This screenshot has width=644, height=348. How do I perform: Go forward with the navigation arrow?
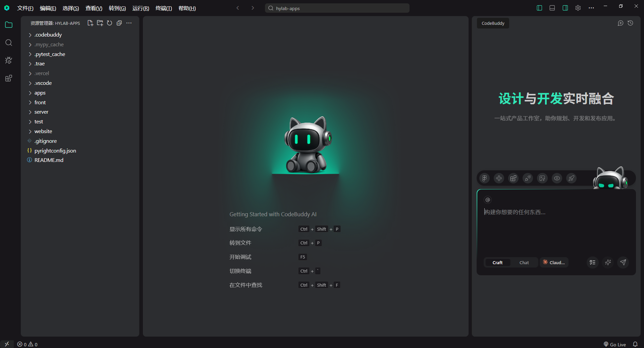[253, 8]
